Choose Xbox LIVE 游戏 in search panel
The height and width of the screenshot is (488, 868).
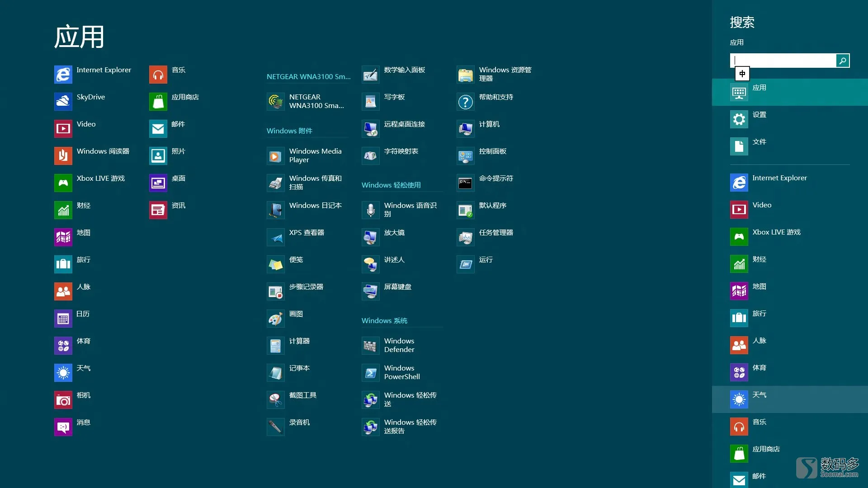[790, 237]
